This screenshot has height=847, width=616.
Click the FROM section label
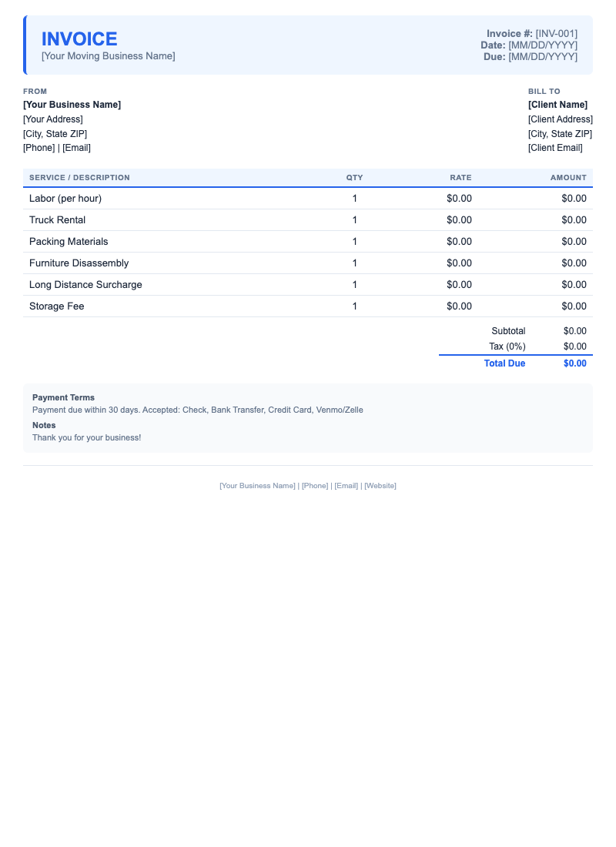point(35,92)
